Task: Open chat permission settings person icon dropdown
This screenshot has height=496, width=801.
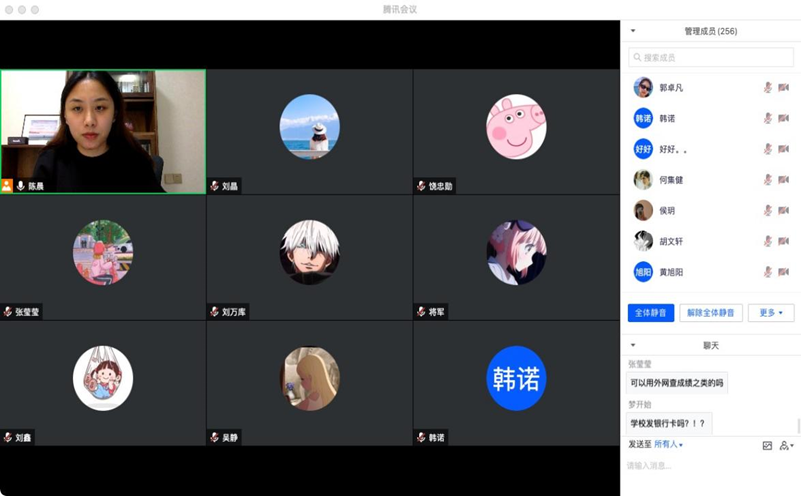Action: [x=786, y=445]
